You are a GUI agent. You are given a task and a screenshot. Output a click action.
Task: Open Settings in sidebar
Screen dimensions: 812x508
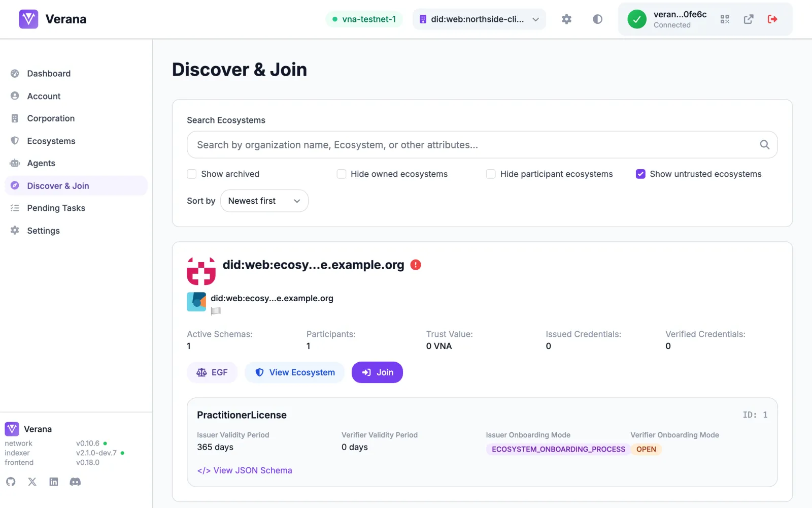[x=76, y=231]
